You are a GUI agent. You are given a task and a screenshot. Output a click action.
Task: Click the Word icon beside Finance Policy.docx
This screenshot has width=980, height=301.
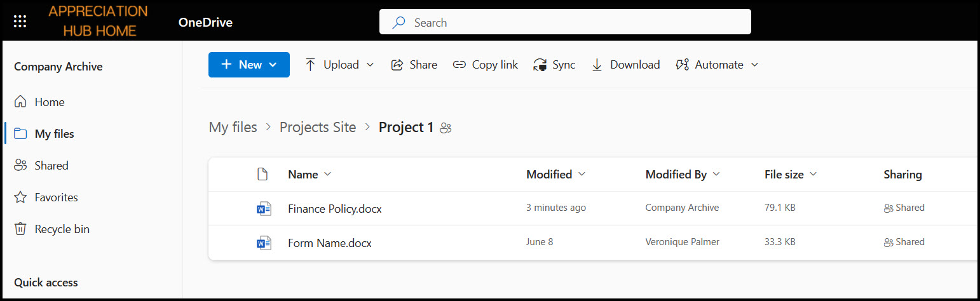263,208
